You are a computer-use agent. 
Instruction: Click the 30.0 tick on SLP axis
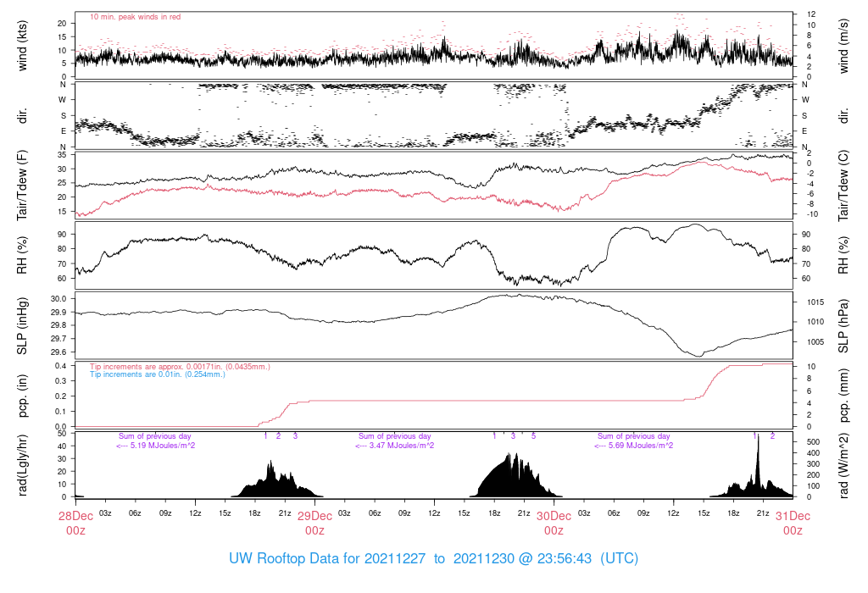pos(58,299)
